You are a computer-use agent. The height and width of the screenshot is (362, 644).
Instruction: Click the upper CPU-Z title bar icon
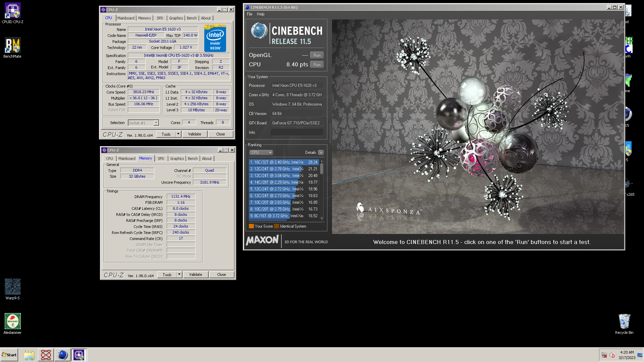103,10
